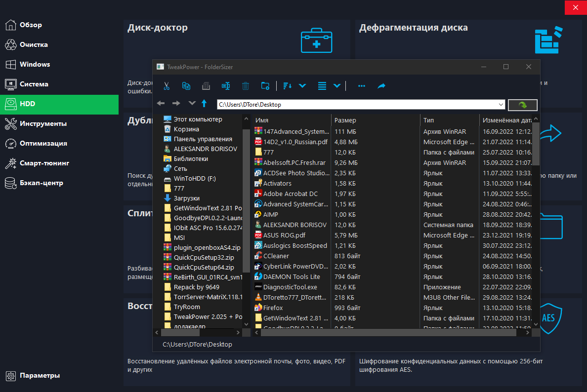Open the Система section in sidebar
The height and width of the screenshot is (392, 587).
coord(59,84)
